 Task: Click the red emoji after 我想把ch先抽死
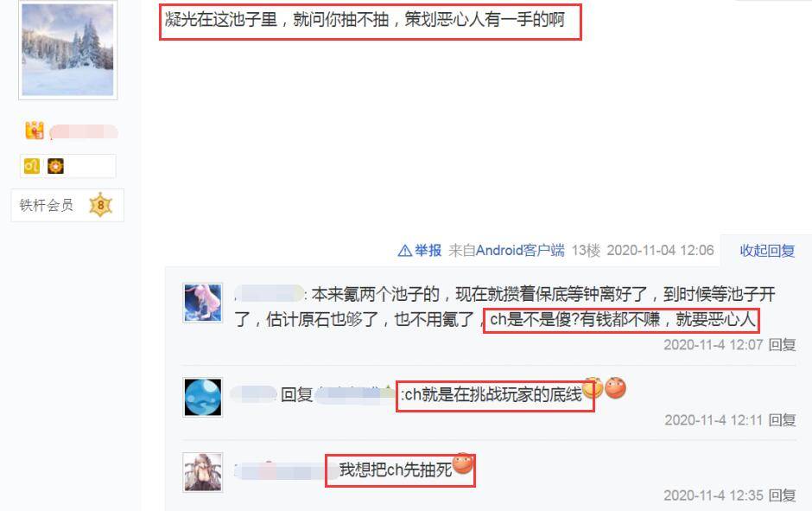tap(463, 463)
